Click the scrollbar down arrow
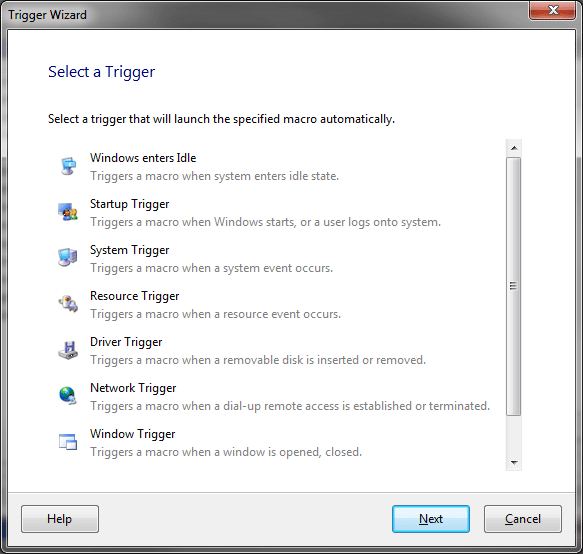Viewport: 583px width, 554px height. [514, 463]
